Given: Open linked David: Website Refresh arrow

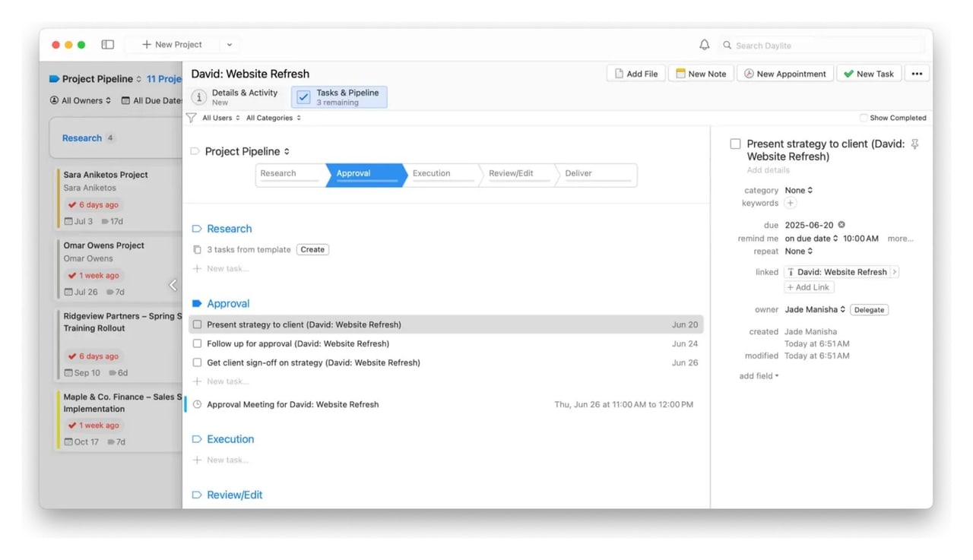Looking at the screenshot, I should pyautogui.click(x=894, y=272).
